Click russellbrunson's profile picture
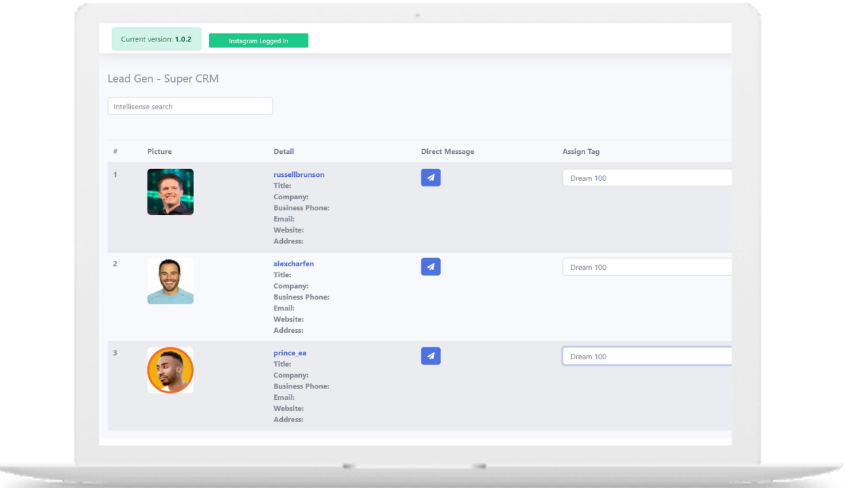Screen dimensions: 868x488 coord(170,192)
